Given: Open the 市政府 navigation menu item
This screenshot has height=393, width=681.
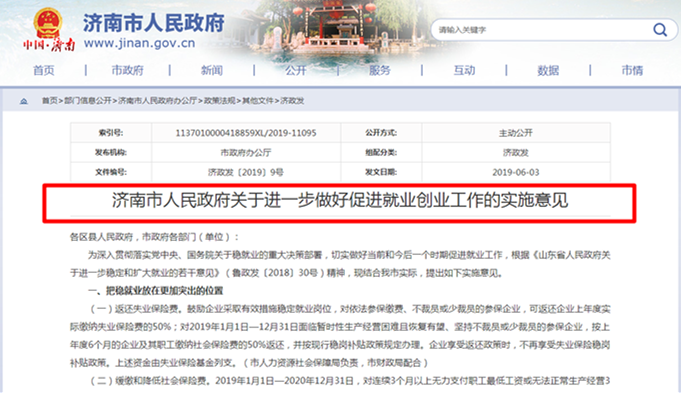Looking at the screenshot, I should (128, 70).
